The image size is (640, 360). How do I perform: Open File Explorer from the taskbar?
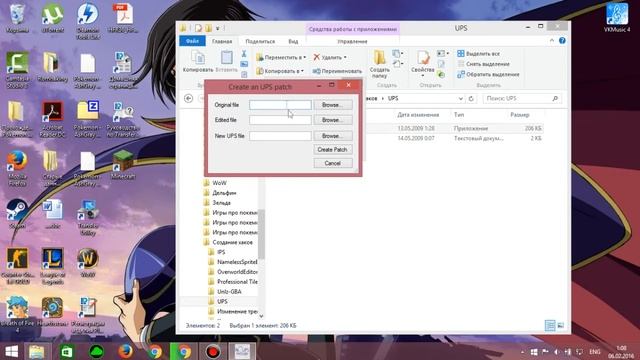click(x=37, y=352)
